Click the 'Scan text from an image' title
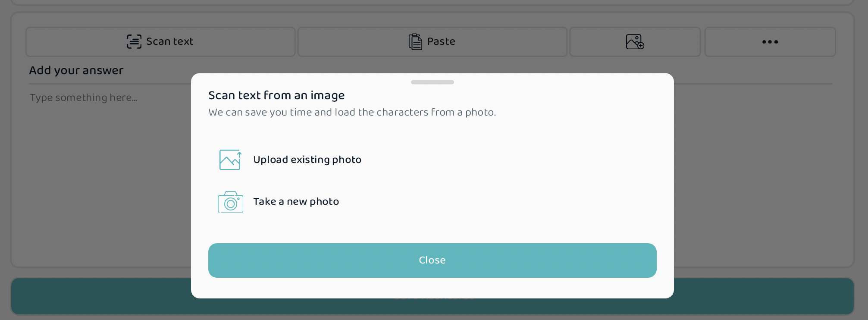 coord(276,95)
